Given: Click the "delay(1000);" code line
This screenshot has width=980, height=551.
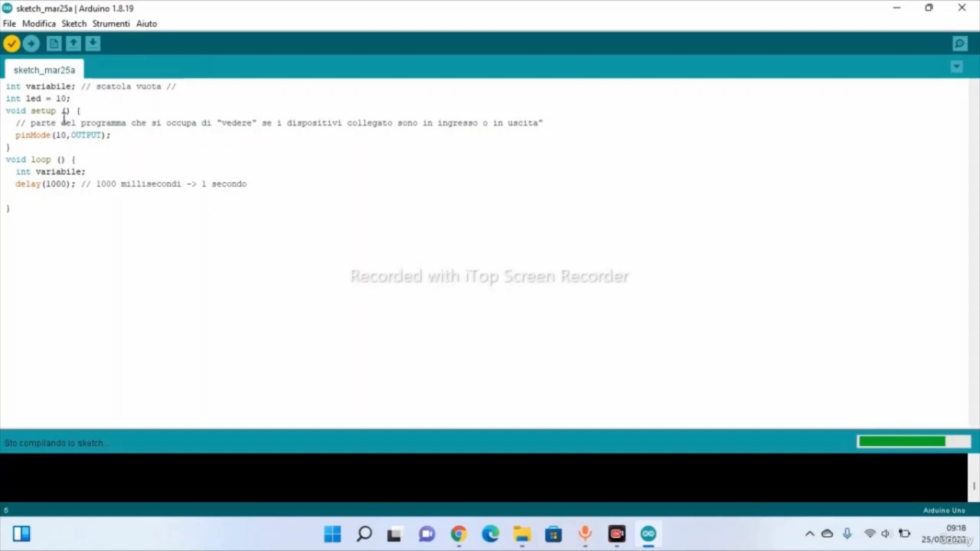Looking at the screenshot, I should click(x=45, y=184).
